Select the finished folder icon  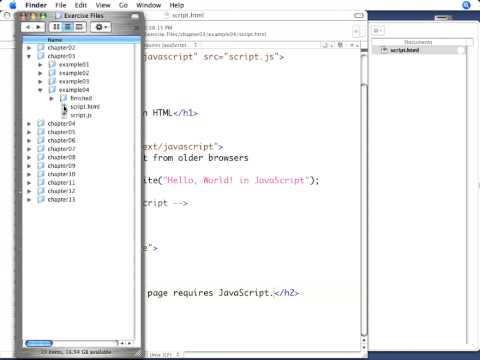pyautogui.click(x=64, y=98)
